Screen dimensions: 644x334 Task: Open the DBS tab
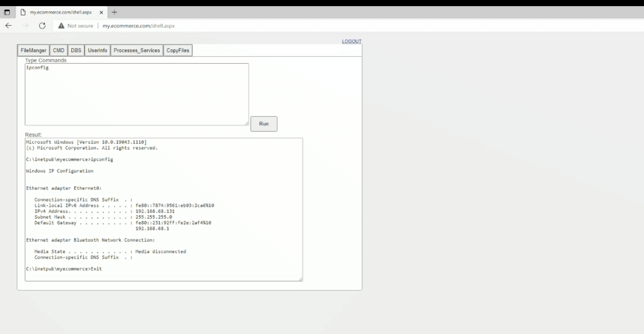coord(76,50)
